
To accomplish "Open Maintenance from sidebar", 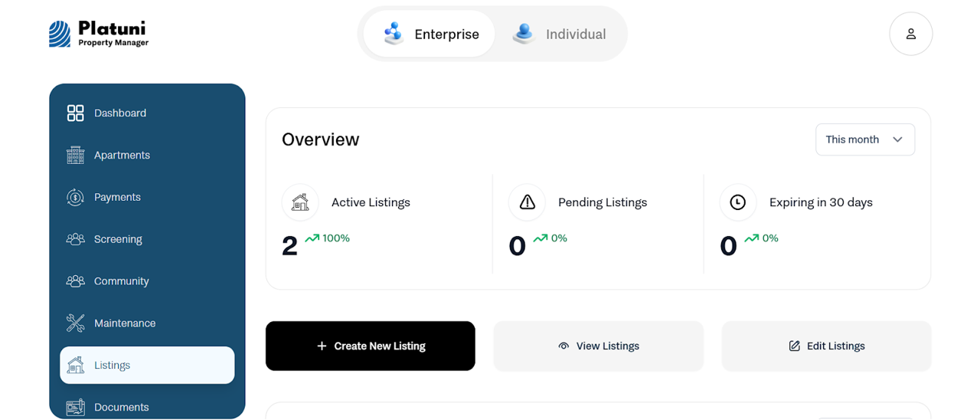I will [x=147, y=323].
